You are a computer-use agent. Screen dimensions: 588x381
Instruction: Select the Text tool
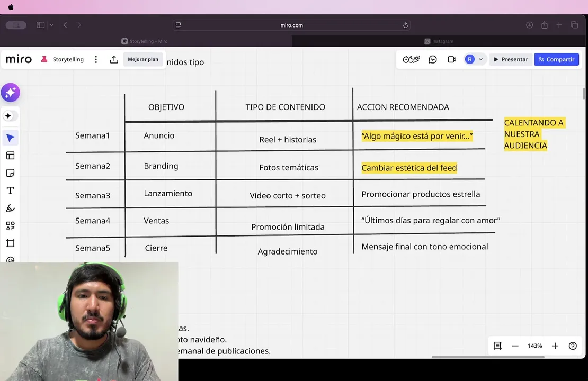pos(10,190)
